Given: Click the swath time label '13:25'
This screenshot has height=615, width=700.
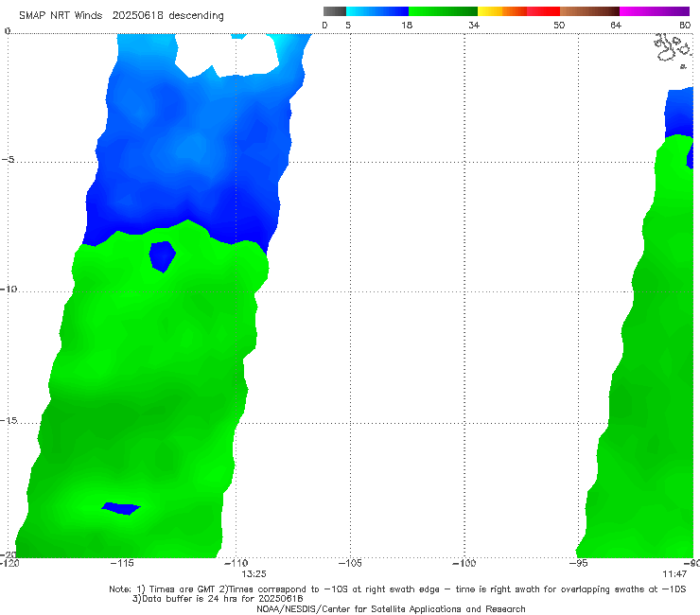Looking at the screenshot, I should [254, 574].
